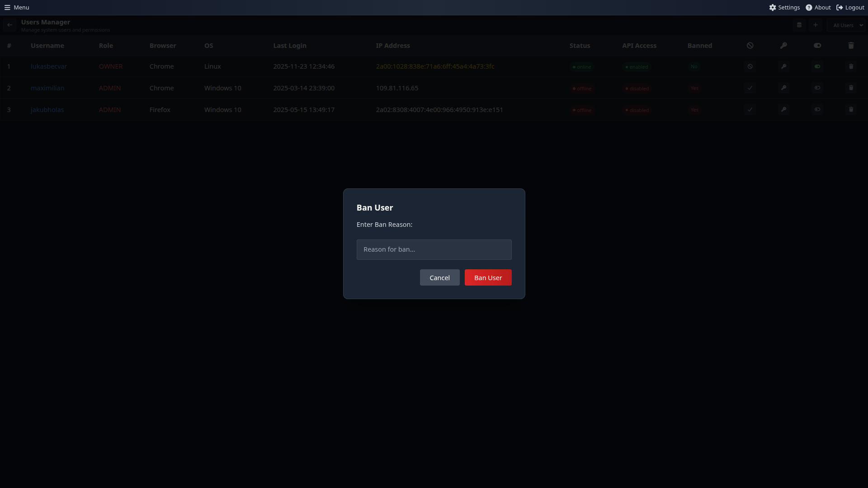Reset maximilian's password using the key icon

point(784,88)
